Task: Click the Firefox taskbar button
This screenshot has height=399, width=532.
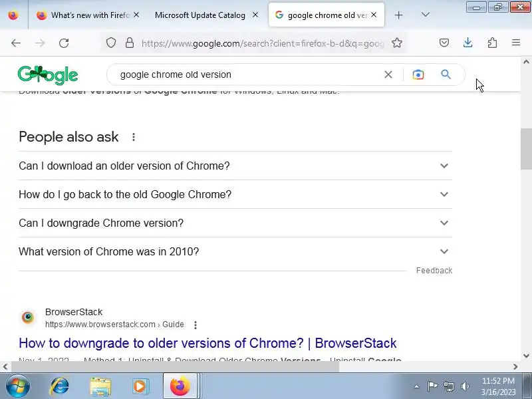Action: pos(180,386)
